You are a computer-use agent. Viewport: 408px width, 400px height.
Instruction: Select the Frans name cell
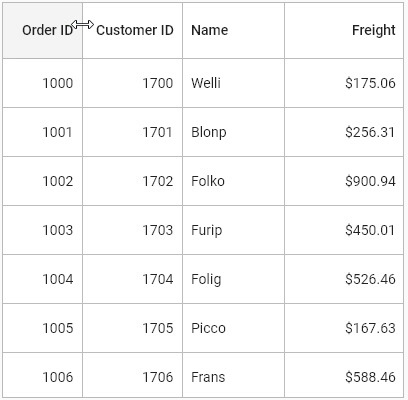[x=233, y=375]
